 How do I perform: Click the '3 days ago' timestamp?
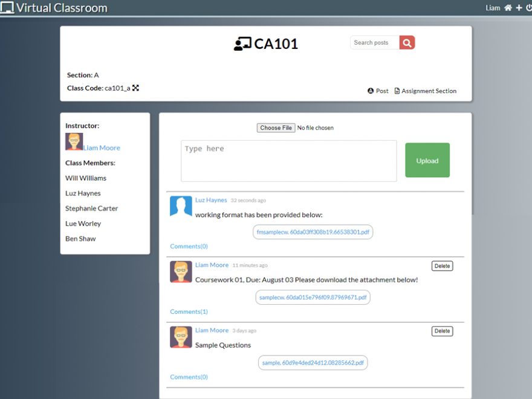point(244,331)
